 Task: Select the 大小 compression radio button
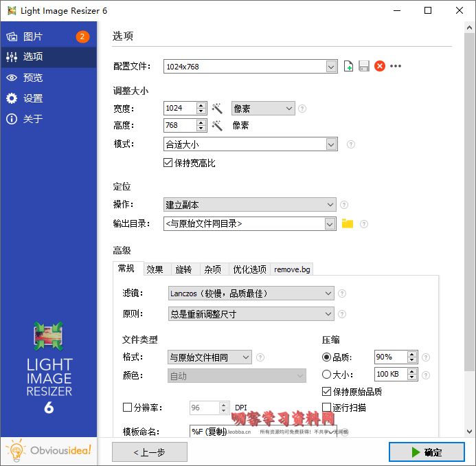tap(326, 375)
